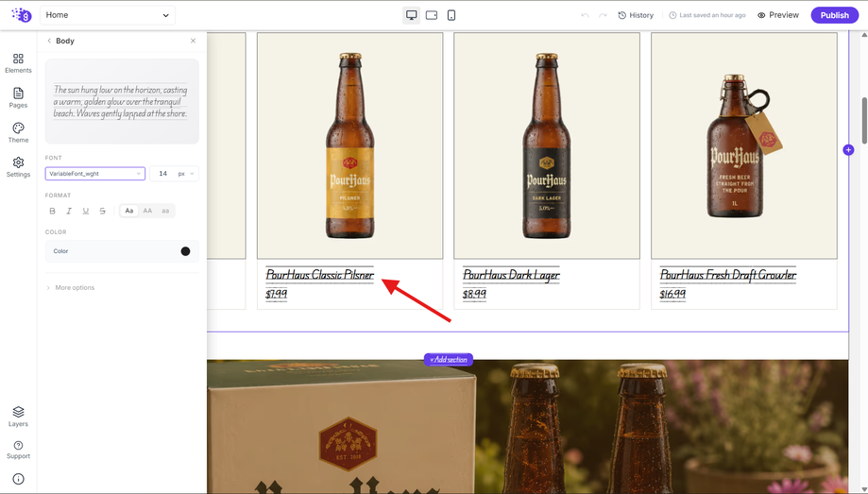Viewport: 868px width, 494px height.
Task: Toggle underline formatting
Action: pos(86,211)
